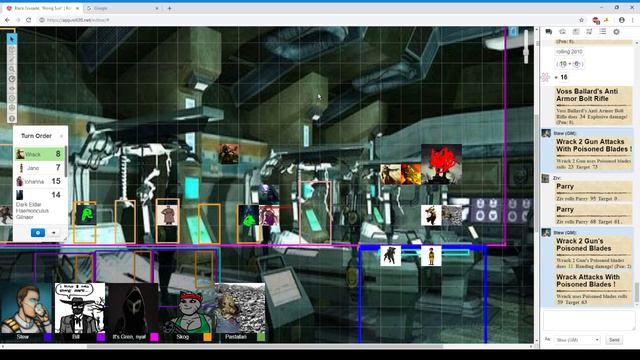Click into the chat message input box
This screenshot has height=360, width=640.
(589, 320)
